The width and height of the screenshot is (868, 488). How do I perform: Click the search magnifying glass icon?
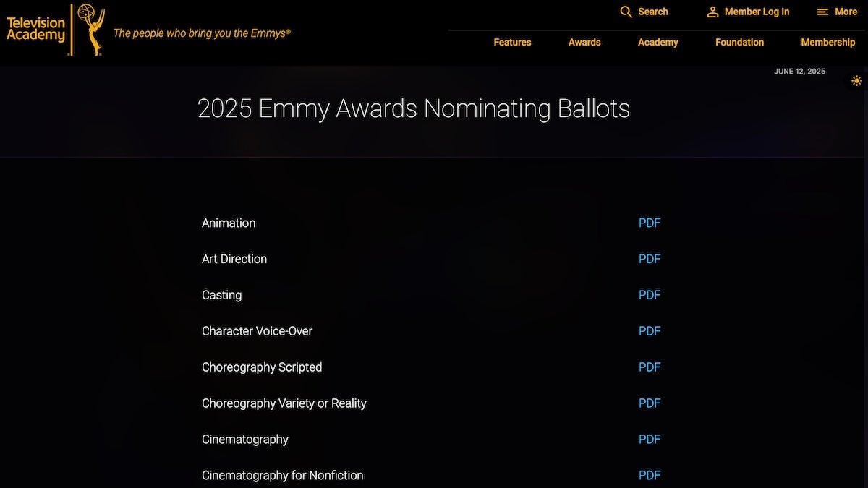coord(626,12)
